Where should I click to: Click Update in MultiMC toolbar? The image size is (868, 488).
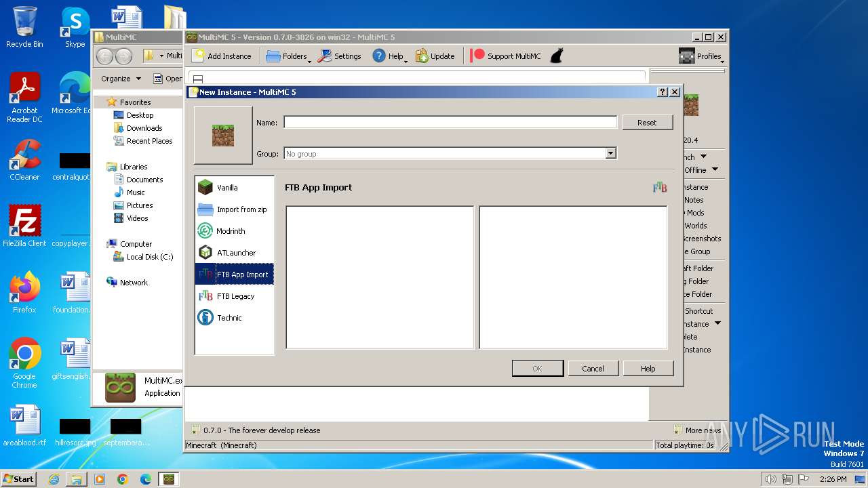point(435,56)
